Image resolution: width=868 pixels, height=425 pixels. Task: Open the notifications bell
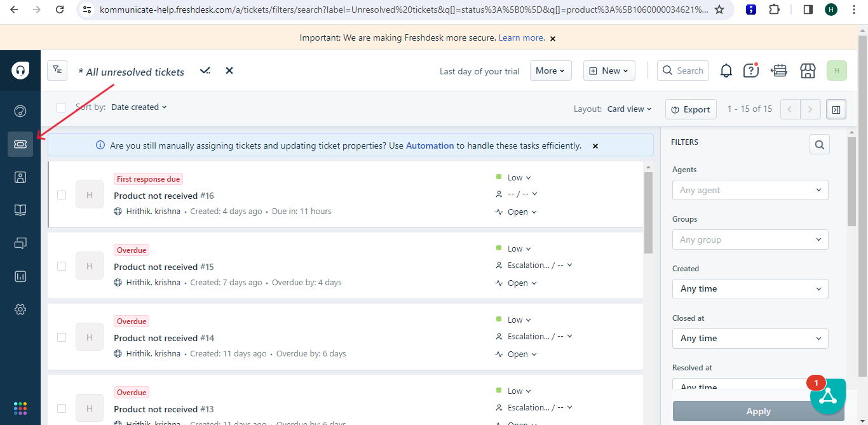coord(726,71)
